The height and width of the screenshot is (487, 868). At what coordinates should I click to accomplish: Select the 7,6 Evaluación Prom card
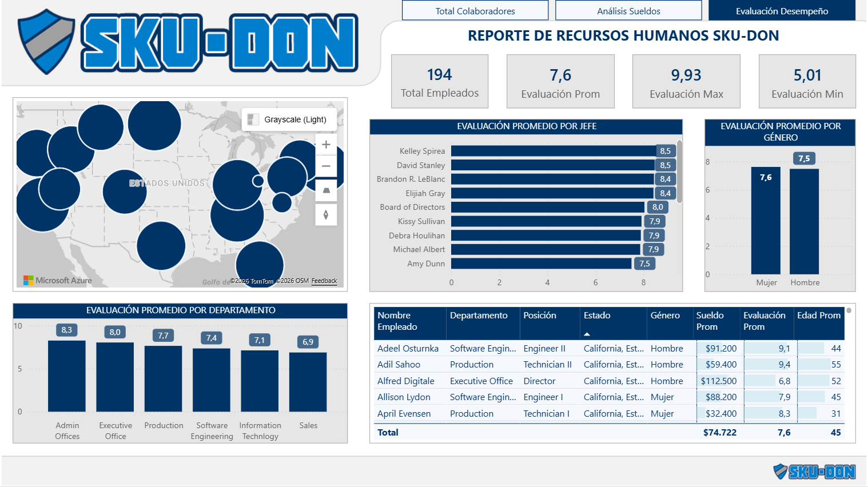click(560, 81)
